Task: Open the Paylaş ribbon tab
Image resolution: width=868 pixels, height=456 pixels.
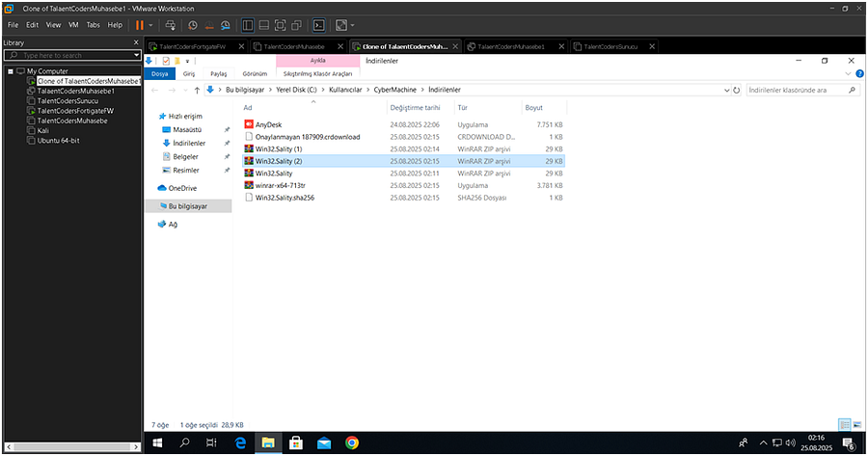Action: pyautogui.click(x=218, y=73)
